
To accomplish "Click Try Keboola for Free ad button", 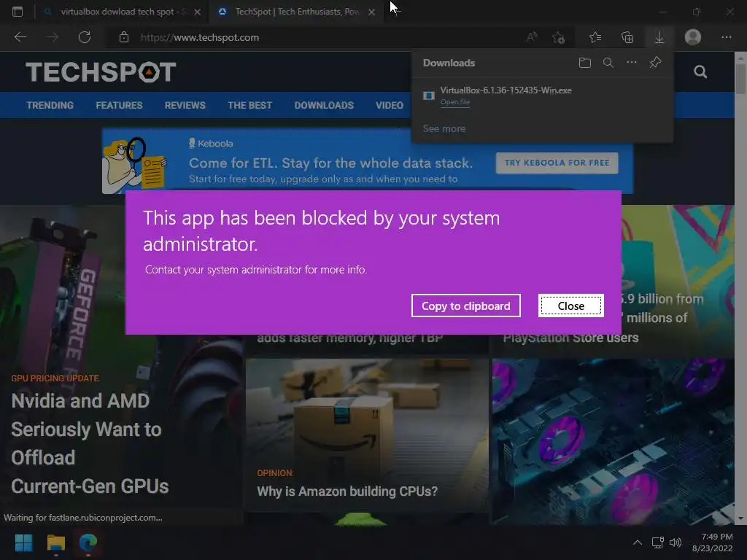I will coord(557,163).
